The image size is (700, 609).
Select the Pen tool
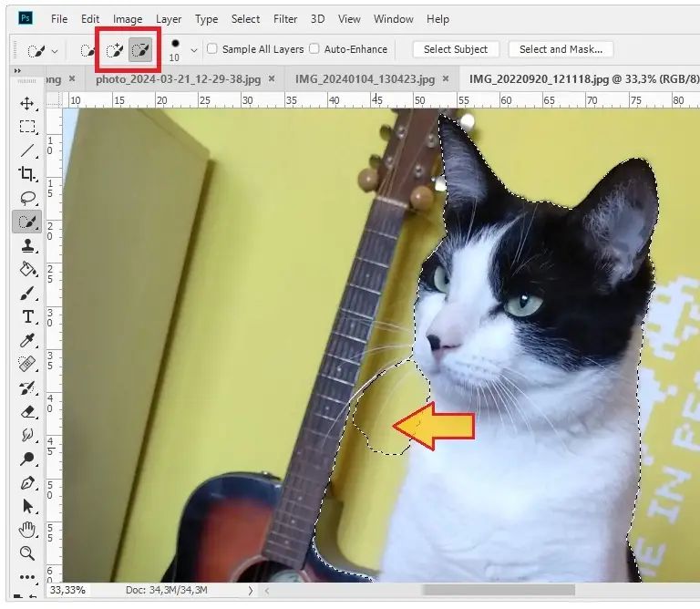pos(27,483)
